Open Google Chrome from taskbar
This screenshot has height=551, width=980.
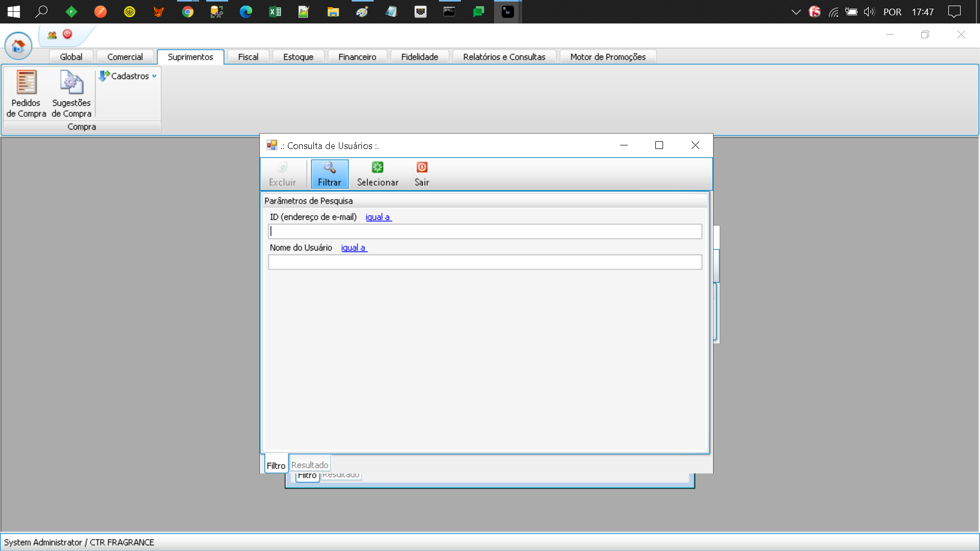188,12
